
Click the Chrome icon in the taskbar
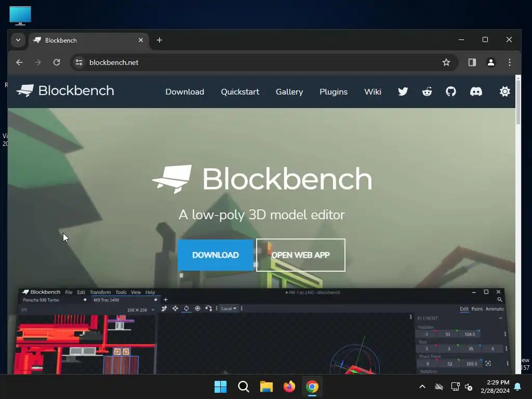(312, 387)
